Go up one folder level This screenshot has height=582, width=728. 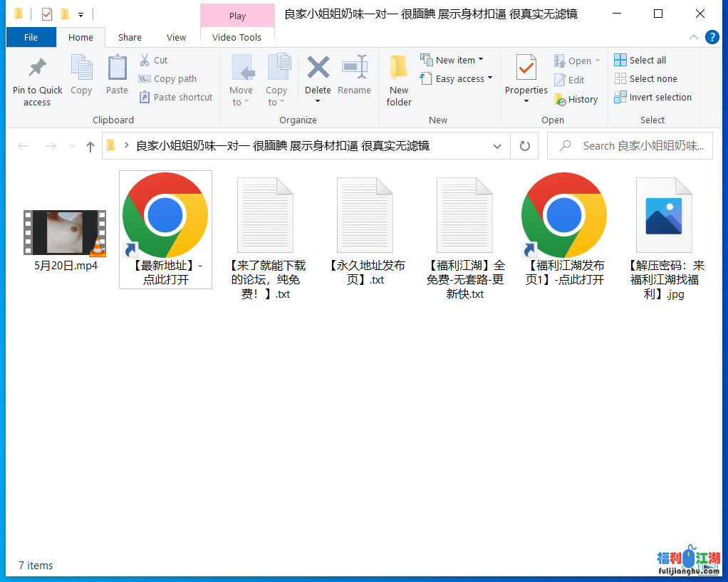pyautogui.click(x=90, y=146)
